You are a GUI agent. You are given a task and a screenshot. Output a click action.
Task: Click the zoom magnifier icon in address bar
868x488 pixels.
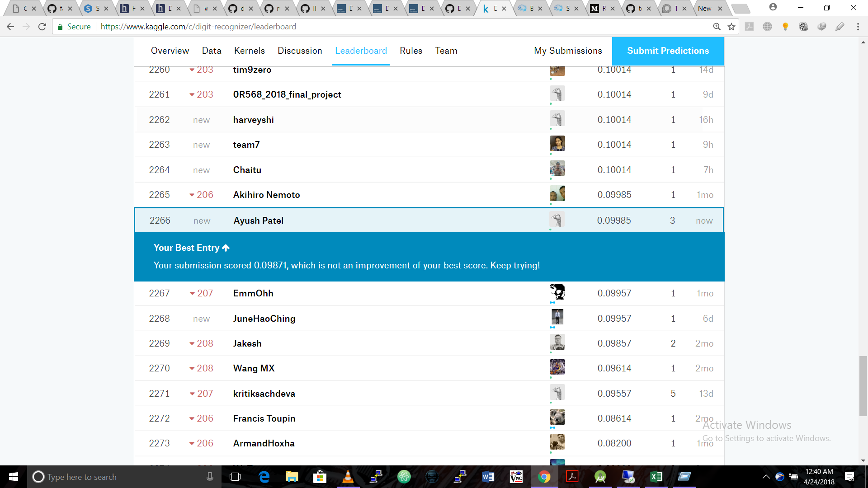click(717, 27)
